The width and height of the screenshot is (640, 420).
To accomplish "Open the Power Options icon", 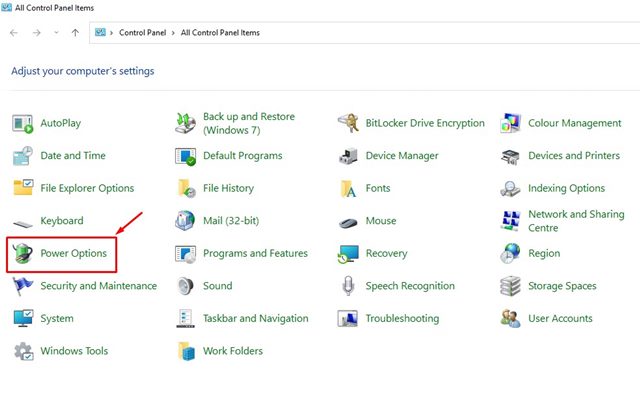I will (23, 254).
